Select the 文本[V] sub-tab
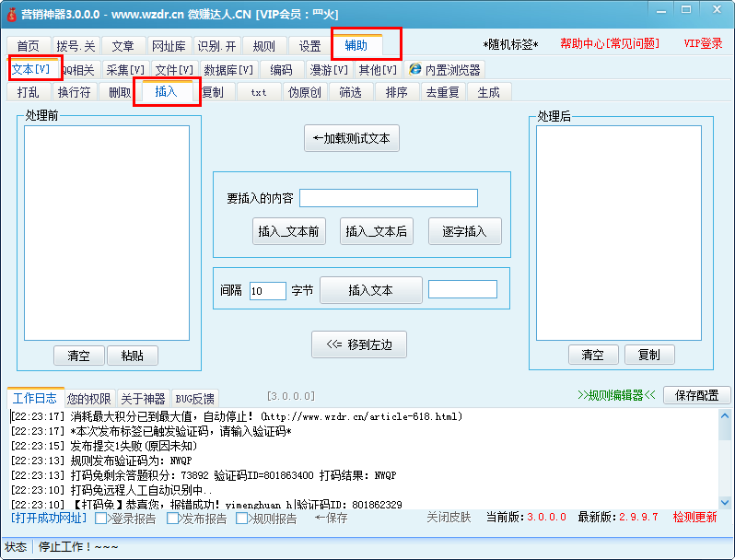The width and height of the screenshot is (735, 560). point(31,69)
